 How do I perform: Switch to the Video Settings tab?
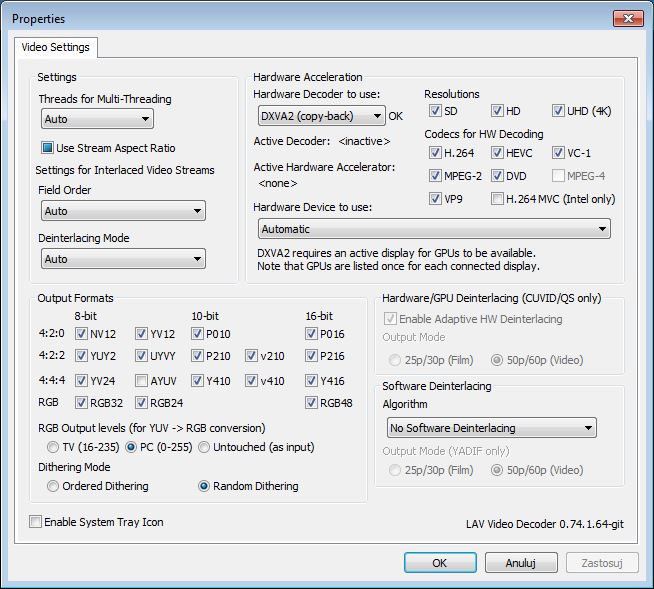tap(56, 47)
